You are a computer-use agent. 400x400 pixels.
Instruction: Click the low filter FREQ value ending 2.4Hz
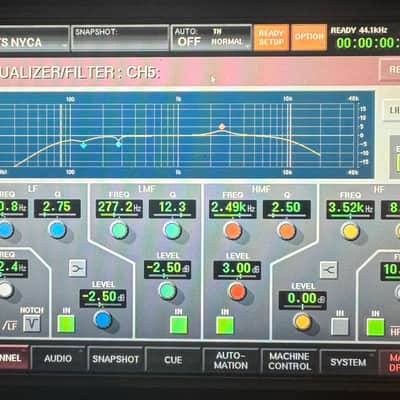(13, 269)
